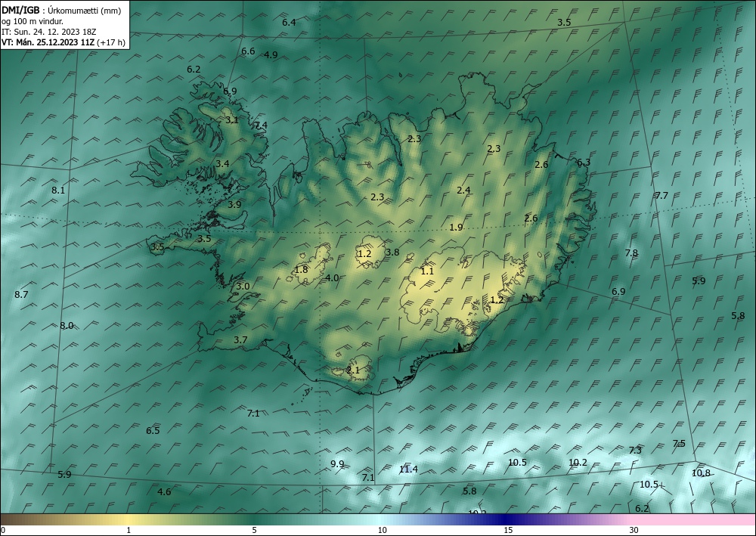Click the 7.4 value on the map
756x536 pixels.
point(261,125)
